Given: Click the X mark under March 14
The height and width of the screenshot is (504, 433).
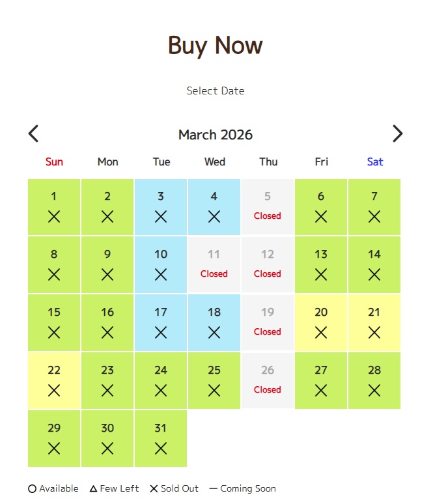Looking at the screenshot, I should point(374,275).
